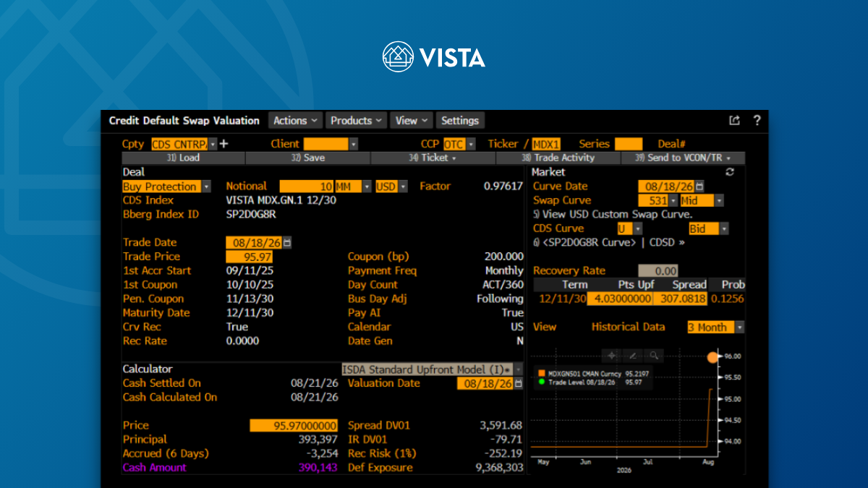Expand the Swap Curve Mid dropdown

pos(719,200)
